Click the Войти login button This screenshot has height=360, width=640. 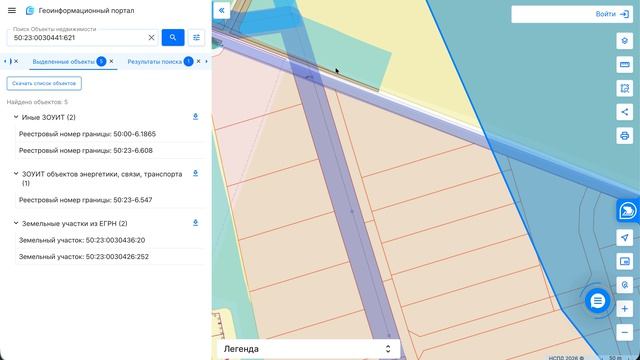point(611,14)
